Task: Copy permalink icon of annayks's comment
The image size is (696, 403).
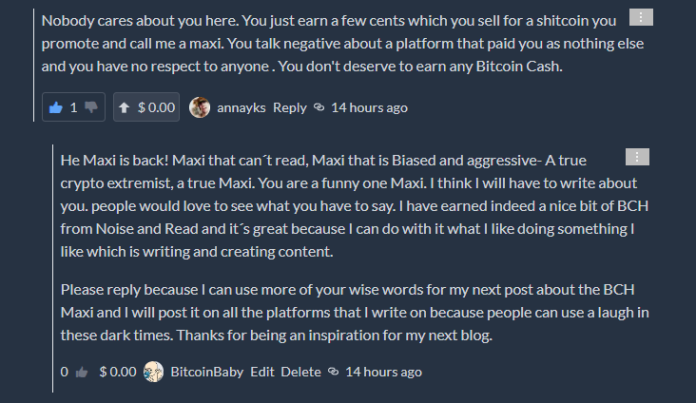Action: click(319, 107)
